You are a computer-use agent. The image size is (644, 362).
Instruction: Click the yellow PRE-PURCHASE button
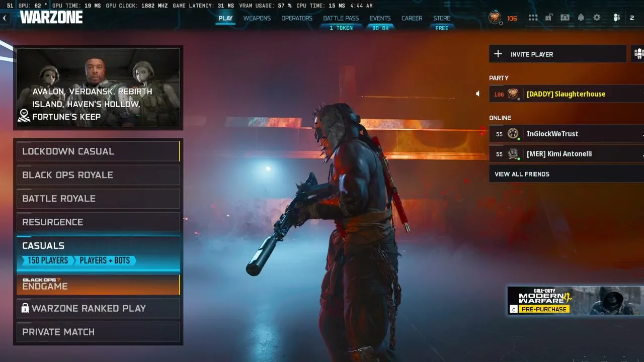coord(544,309)
